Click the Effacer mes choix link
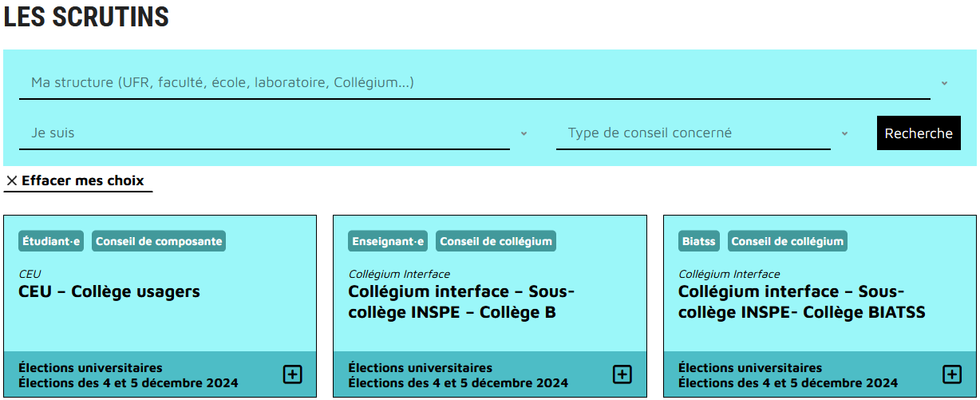This screenshot has width=980, height=400. pyautogui.click(x=83, y=180)
